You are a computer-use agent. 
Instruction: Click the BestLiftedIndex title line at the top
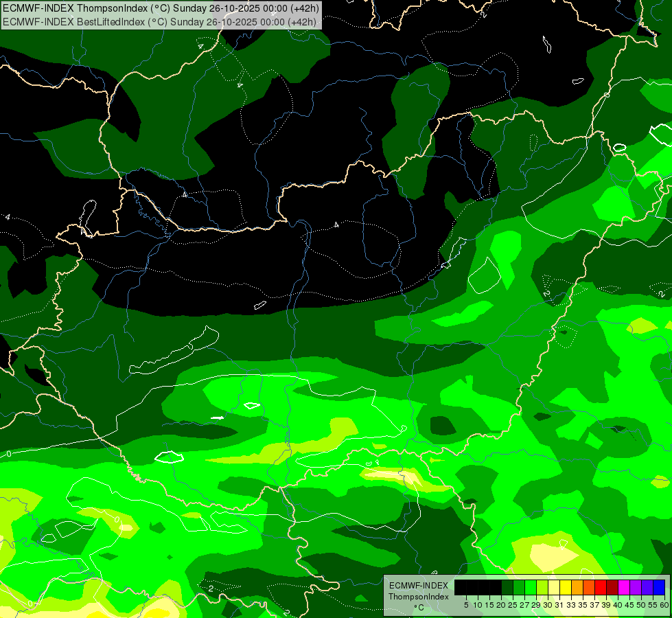point(159,22)
